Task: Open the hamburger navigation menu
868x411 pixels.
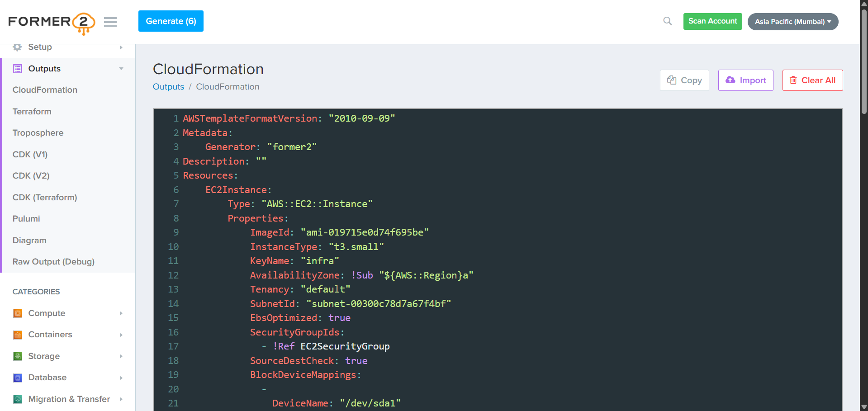Action: (x=110, y=22)
